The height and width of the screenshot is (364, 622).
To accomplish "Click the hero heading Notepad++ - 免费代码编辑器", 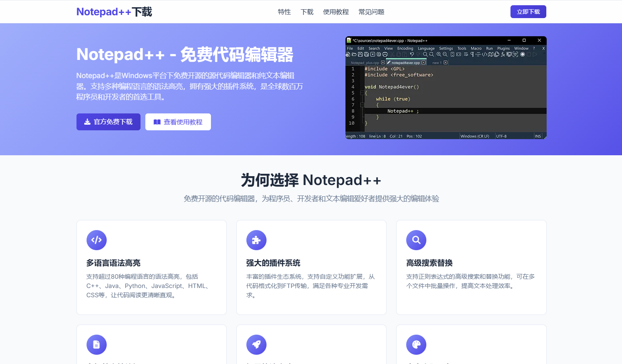I will (185, 55).
